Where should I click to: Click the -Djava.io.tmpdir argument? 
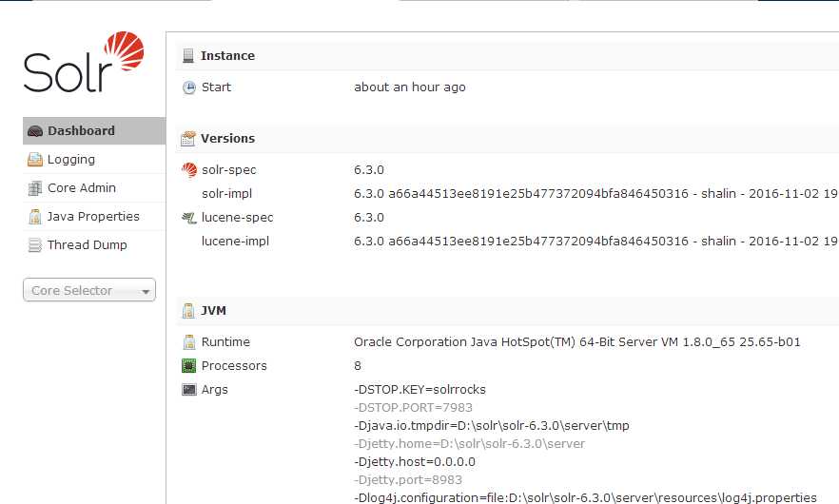[x=491, y=426]
